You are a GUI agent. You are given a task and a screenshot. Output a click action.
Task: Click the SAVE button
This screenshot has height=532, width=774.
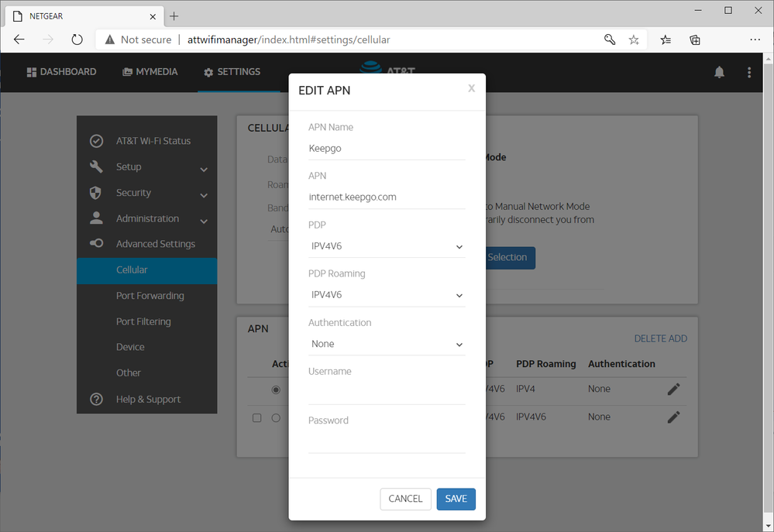click(456, 499)
